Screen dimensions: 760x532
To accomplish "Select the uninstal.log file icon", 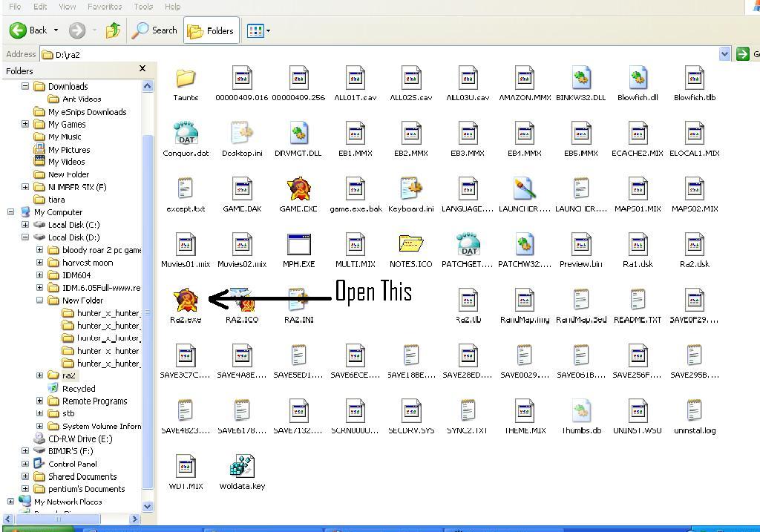I will 694,411.
